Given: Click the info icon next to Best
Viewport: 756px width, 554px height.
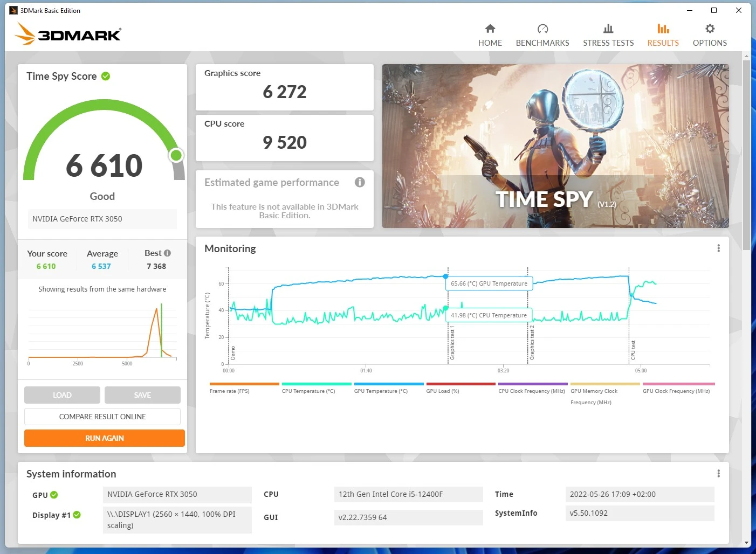Looking at the screenshot, I should (167, 253).
